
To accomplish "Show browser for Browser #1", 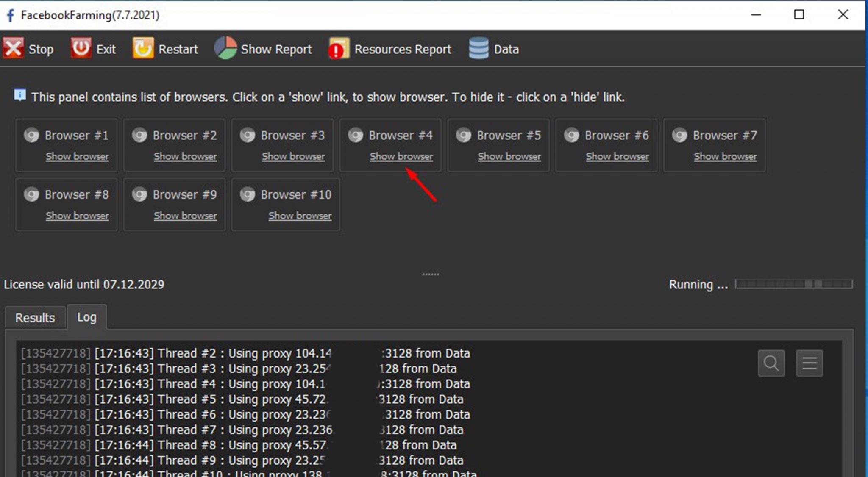I will click(77, 156).
